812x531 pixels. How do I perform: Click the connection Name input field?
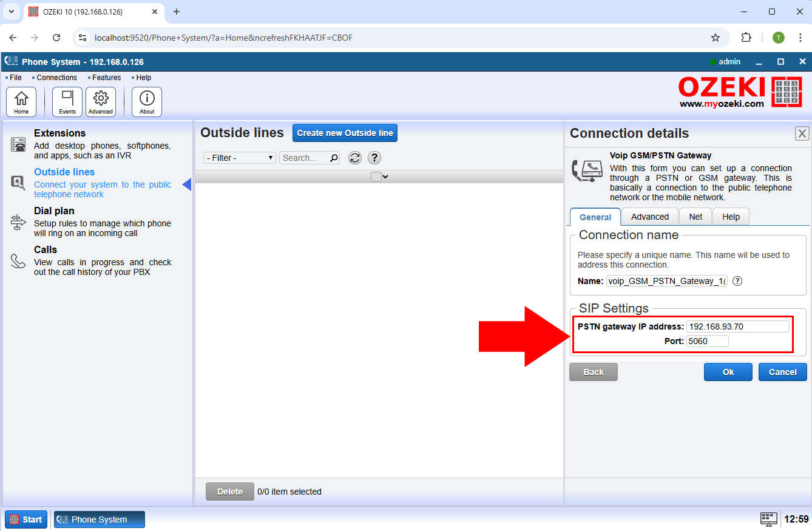point(667,281)
